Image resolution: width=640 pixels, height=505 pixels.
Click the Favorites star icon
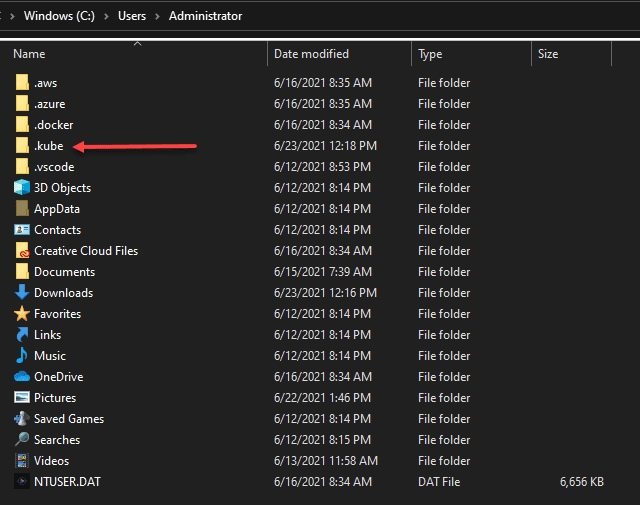click(22, 314)
